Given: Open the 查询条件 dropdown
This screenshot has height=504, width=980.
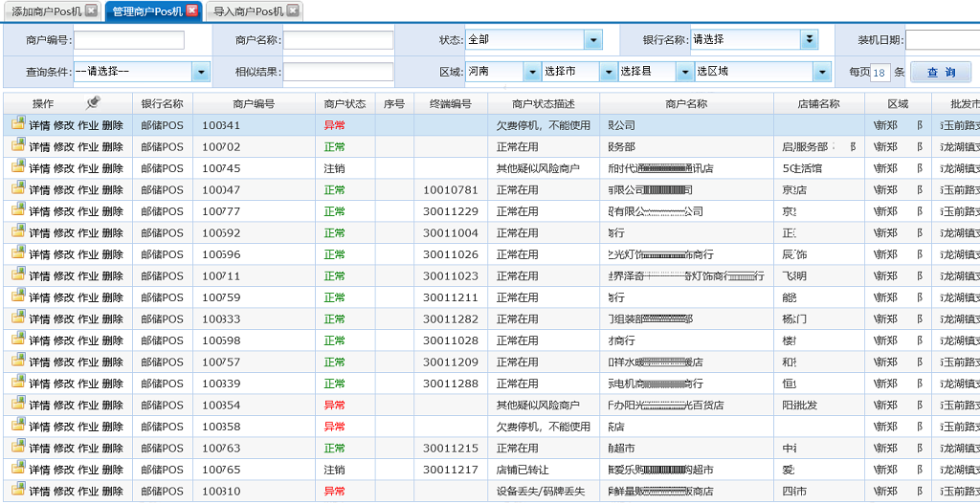Looking at the screenshot, I should (201, 72).
